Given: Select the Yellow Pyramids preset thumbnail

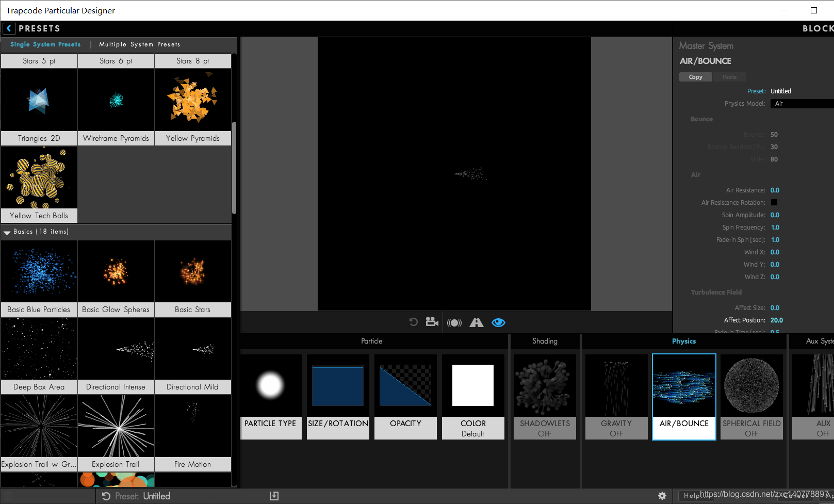Looking at the screenshot, I should 193,107.
